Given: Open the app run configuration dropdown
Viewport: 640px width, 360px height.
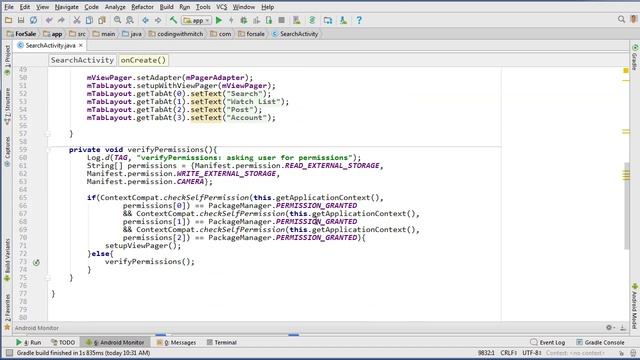Looking at the screenshot, I should pos(196,20).
